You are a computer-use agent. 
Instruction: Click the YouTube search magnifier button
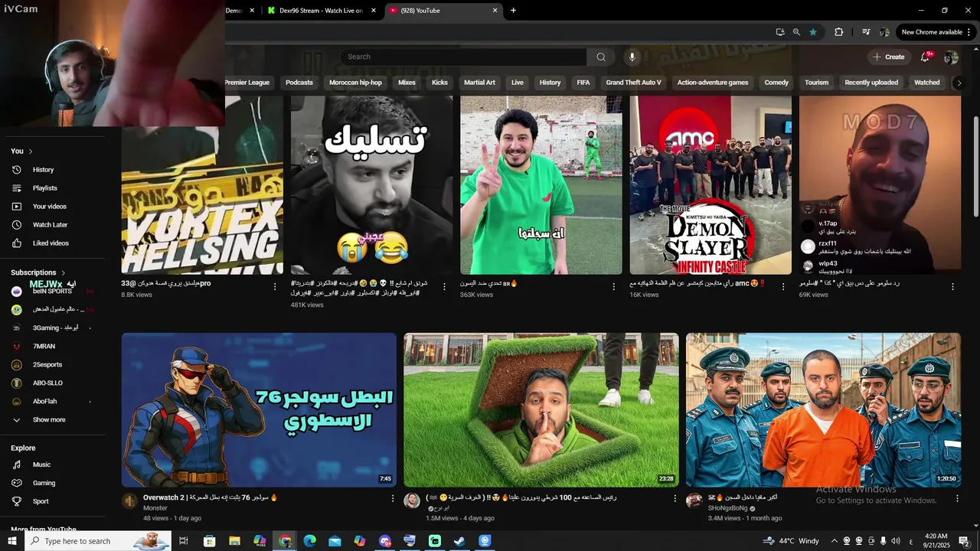point(601,57)
